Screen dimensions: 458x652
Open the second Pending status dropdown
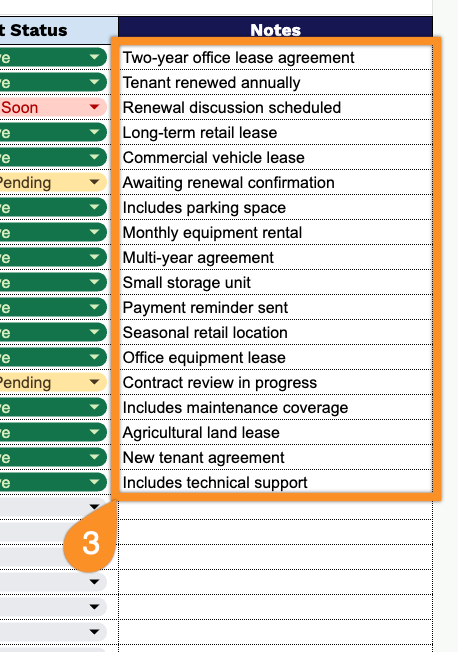click(94, 382)
